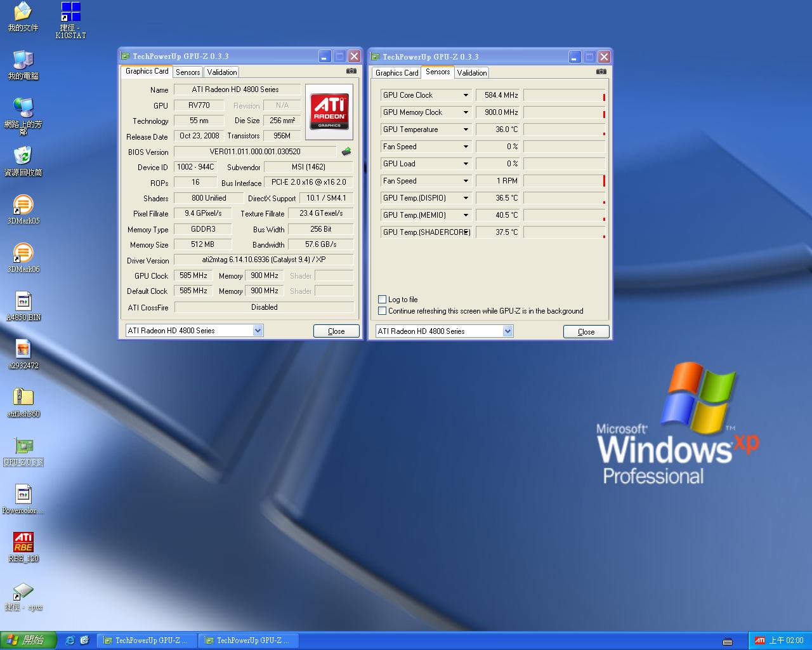Open the GPU selector dropdown in the left GPU-Z window

258,331
